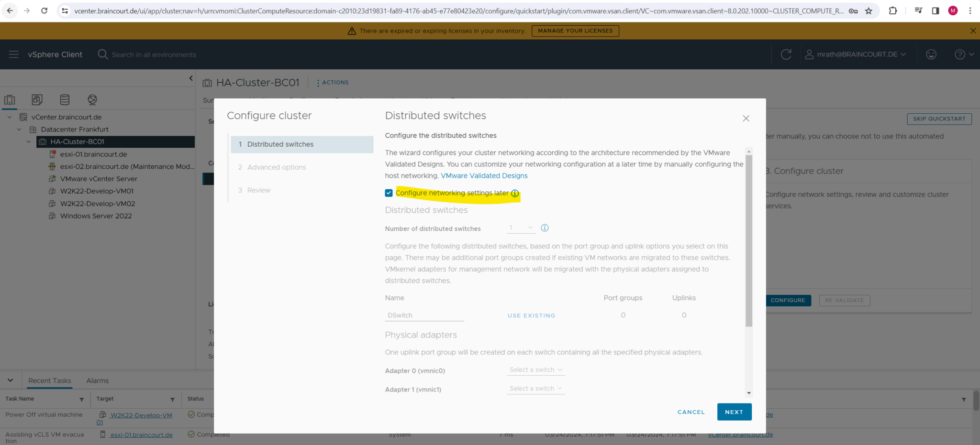Open the mrath@BRAINCOURT.DE user menu
980x445 pixels.
[x=857, y=54]
